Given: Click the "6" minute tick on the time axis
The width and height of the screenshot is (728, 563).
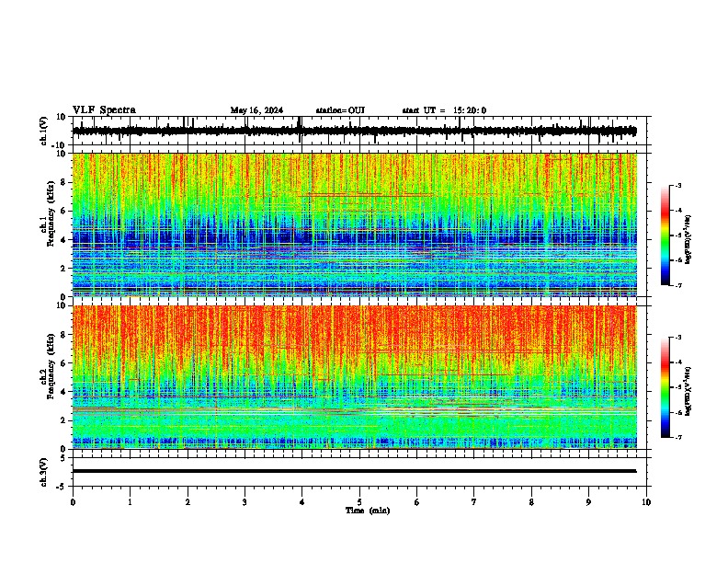Looking at the screenshot, I should [417, 502].
